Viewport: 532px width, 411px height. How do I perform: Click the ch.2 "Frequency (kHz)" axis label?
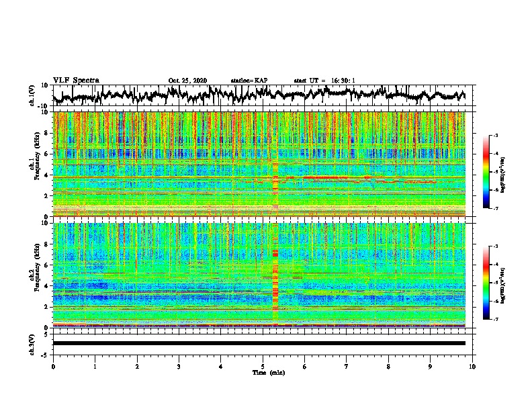tap(36, 267)
